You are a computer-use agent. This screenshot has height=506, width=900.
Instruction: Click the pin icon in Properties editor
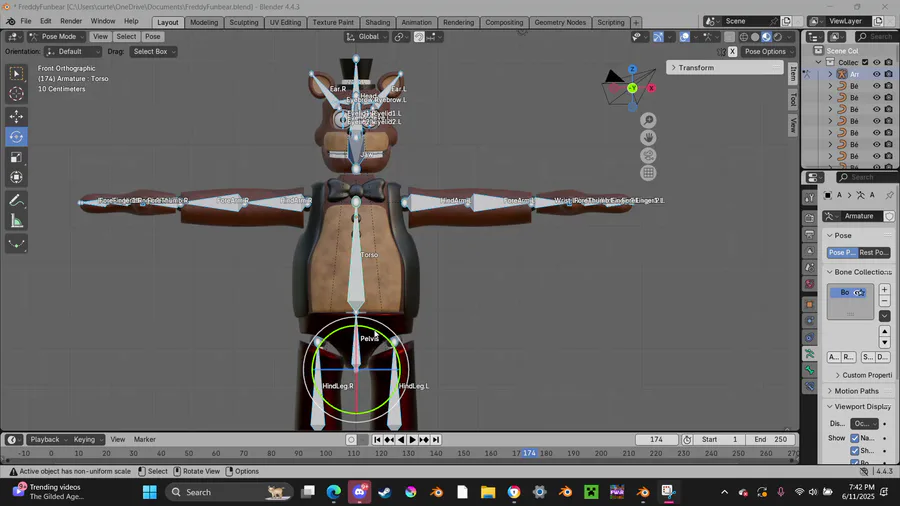pyautogui.click(x=889, y=195)
